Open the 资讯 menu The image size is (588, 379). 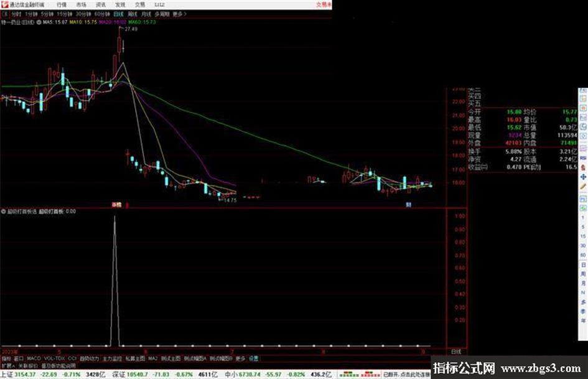point(101,5)
